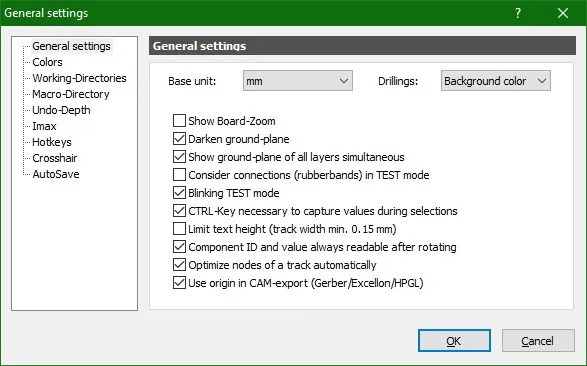587x366 pixels.
Task: Open the Base unit mm dropdown
Action: [x=298, y=81]
